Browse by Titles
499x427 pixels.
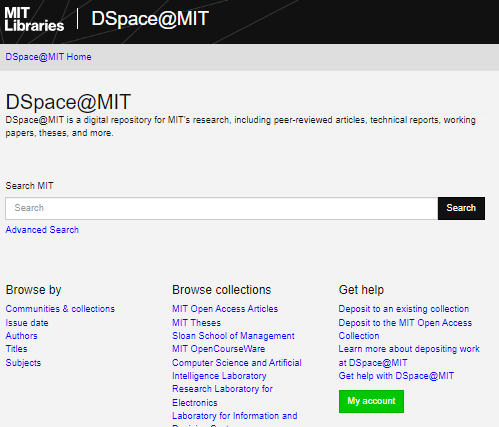click(16, 349)
